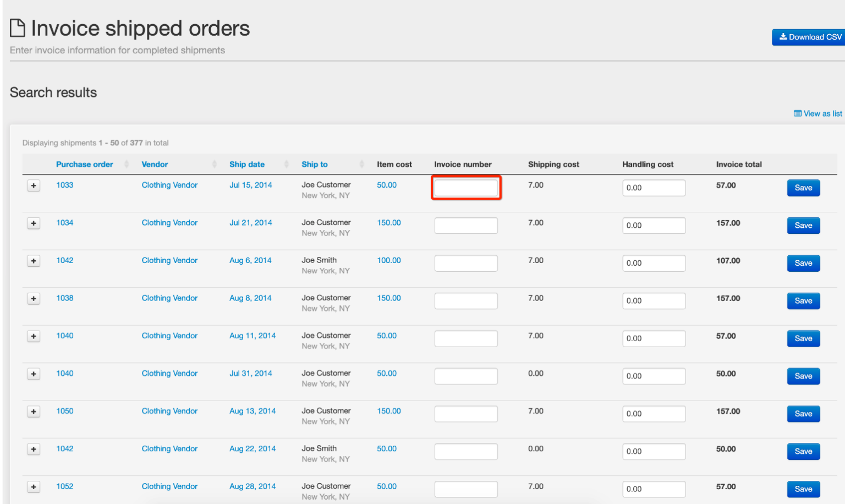Viewport: 845px width, 504px height.
Task: Open purchase order 1042 link
Action: coord(64,260)
